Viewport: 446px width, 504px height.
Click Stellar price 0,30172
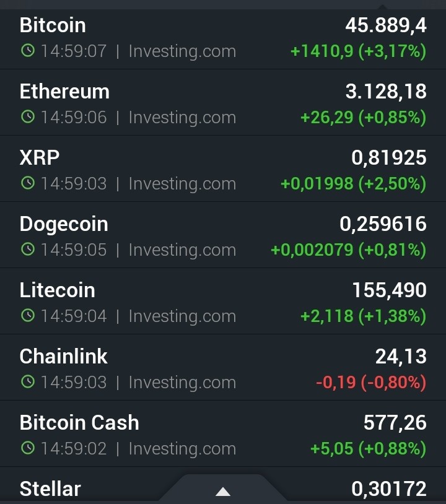click(389, 489)
